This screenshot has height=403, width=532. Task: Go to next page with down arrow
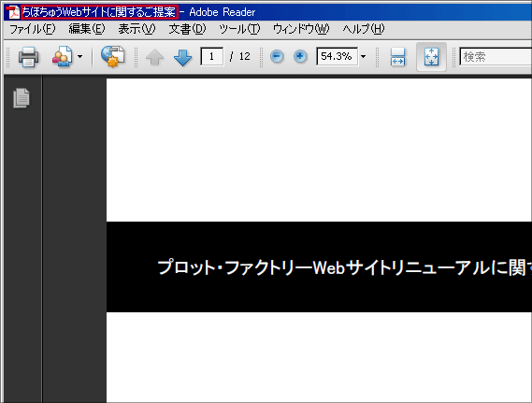(x=182, y=57)
